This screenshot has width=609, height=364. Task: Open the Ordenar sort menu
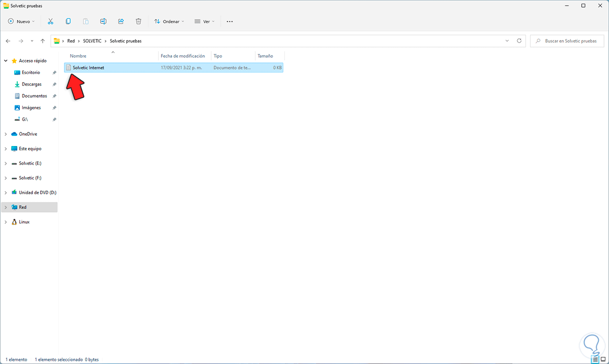tap(169, 21)
